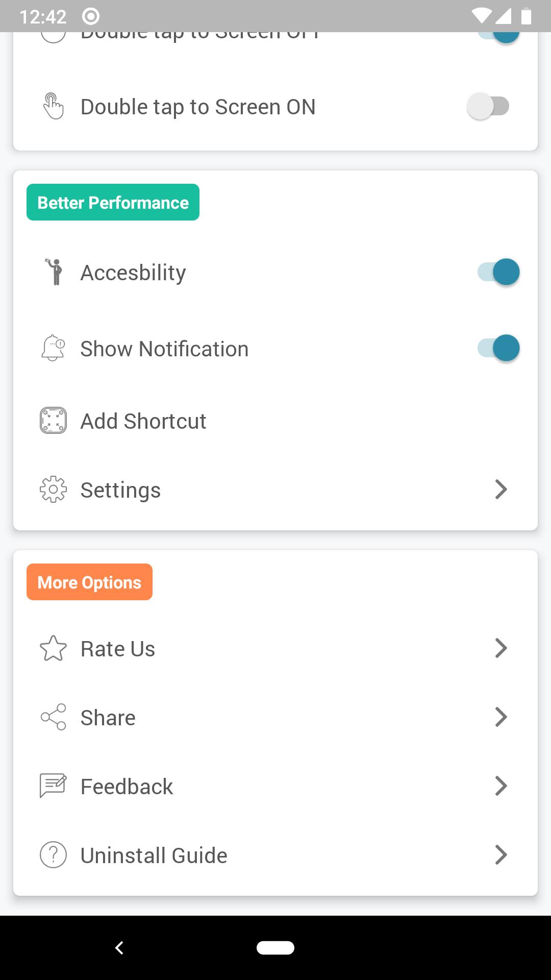Tap the question mark Uninstall Guide icon

tap(53, 855)
